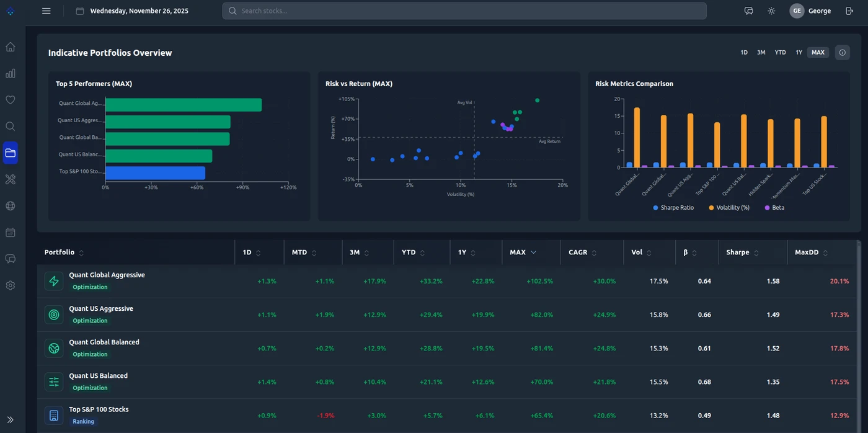This screenshot has width=868, height=433.
Task: Click the app logo at top left
Action: (x=11, y=11)
